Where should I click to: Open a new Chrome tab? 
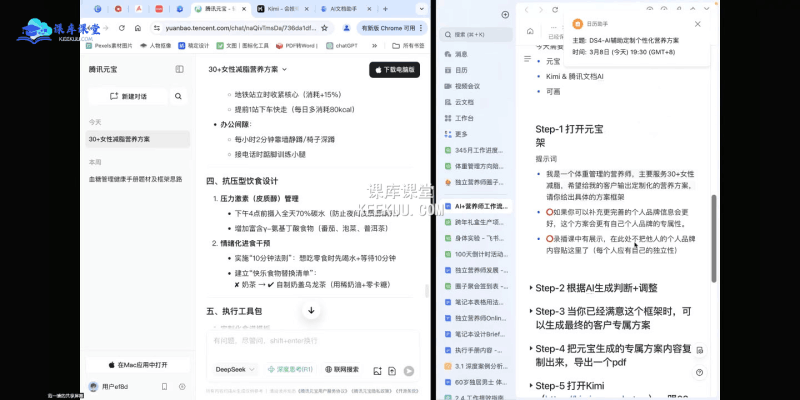pos(385,9)
